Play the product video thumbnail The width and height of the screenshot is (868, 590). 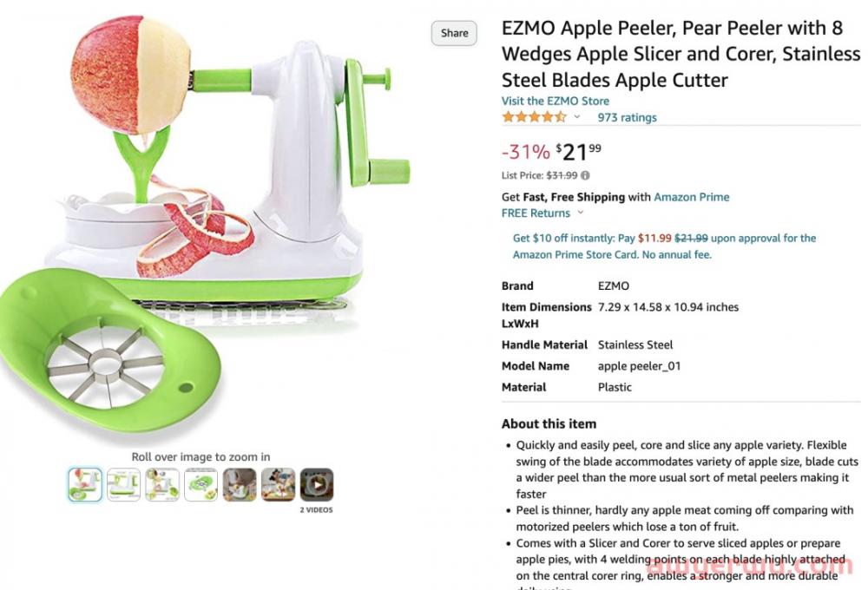[317, 484]
